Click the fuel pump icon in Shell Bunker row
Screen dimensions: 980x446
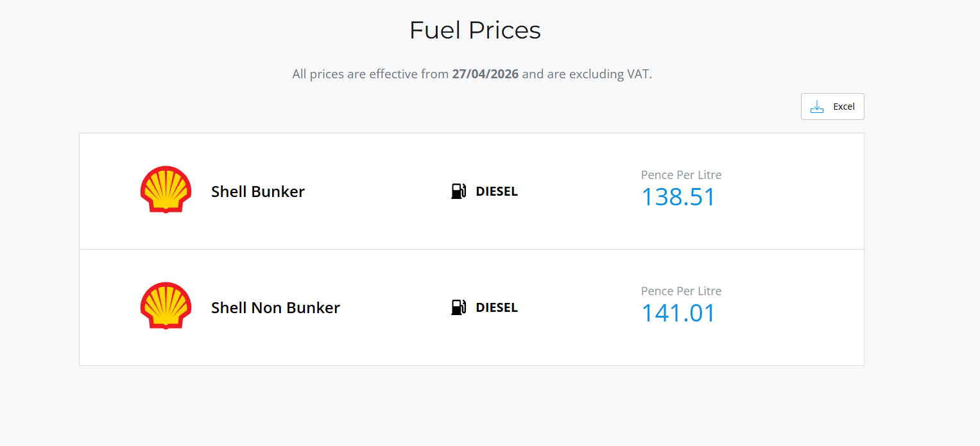click(x=458, y=191)
